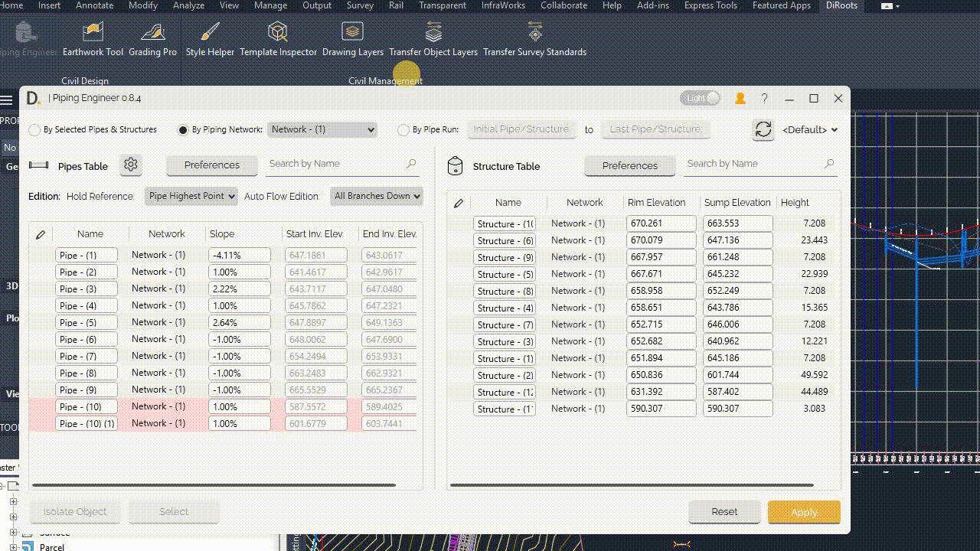
Task: Expand the Hold Reference dropdown
Action: click(x=191, y=196)
